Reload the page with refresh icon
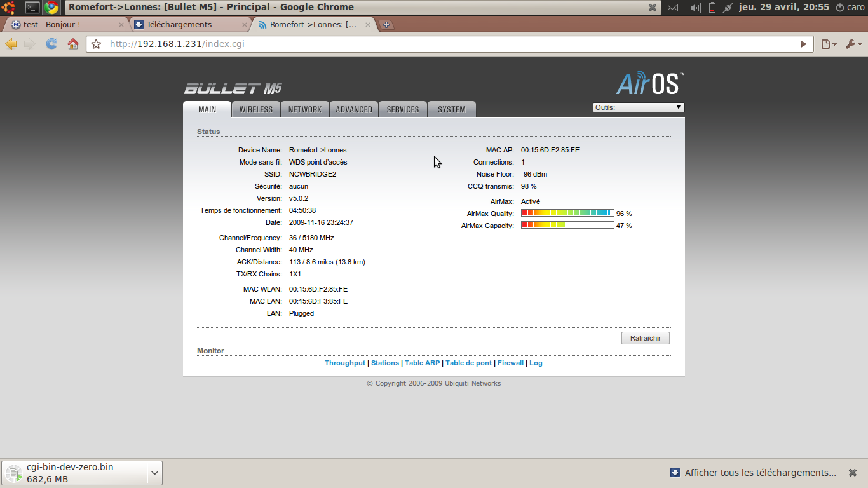Image resolution: width=868 pixels, height=488 pixels. pos(51,44)
